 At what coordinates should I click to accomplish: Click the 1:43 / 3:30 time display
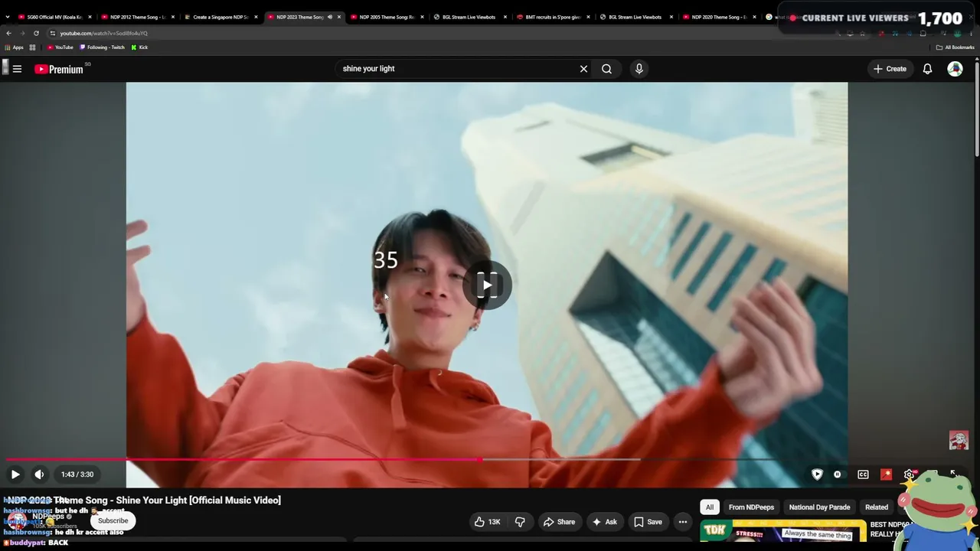[77, 474]
